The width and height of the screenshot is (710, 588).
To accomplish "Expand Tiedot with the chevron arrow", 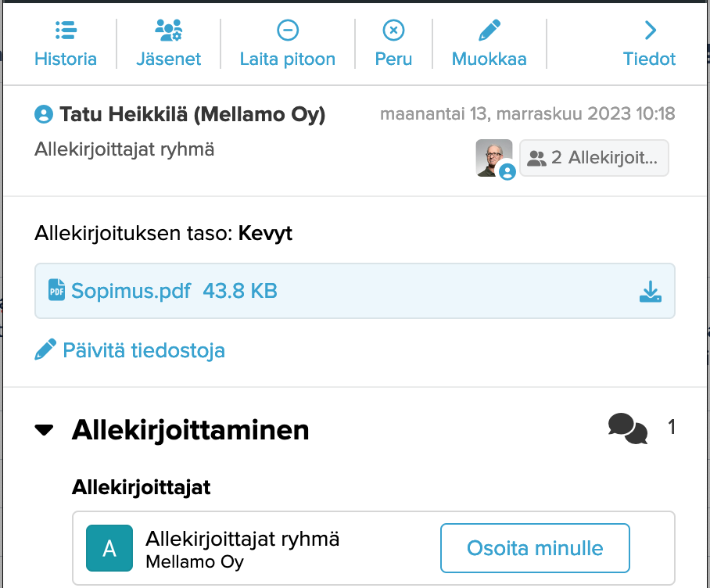I will (651, 30).
